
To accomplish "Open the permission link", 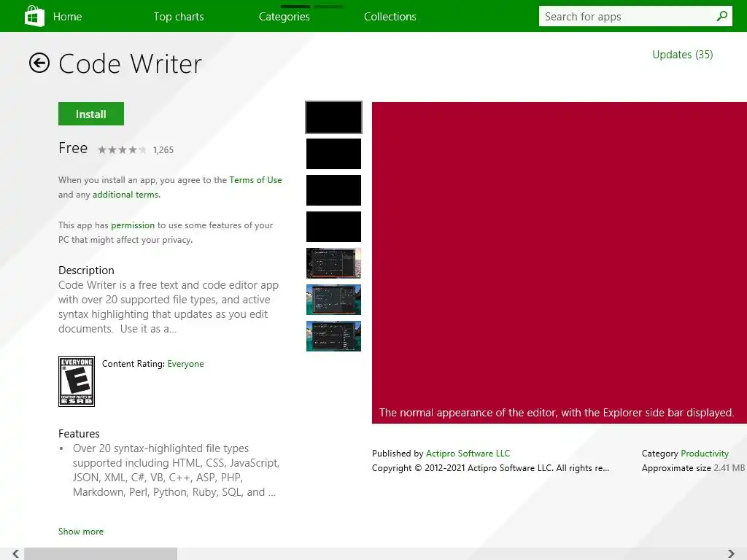I will click(x=133, y=225).
